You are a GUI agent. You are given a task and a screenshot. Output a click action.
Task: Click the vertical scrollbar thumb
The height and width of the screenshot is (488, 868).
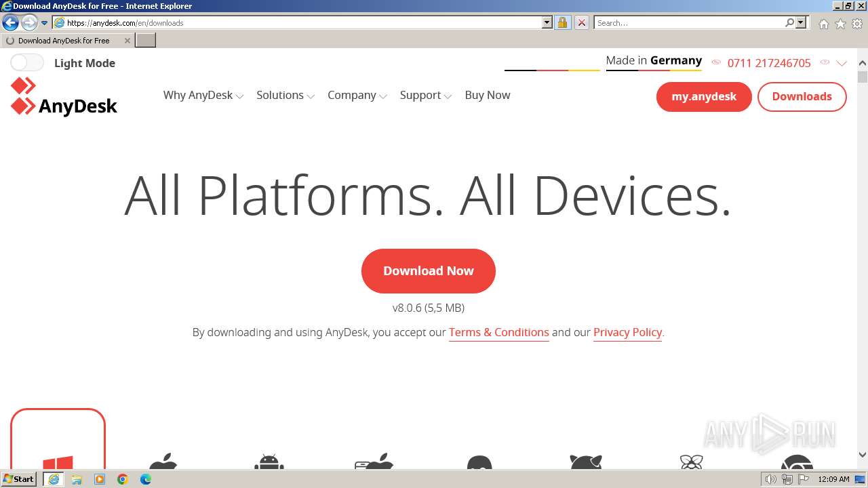pos(863,77)
